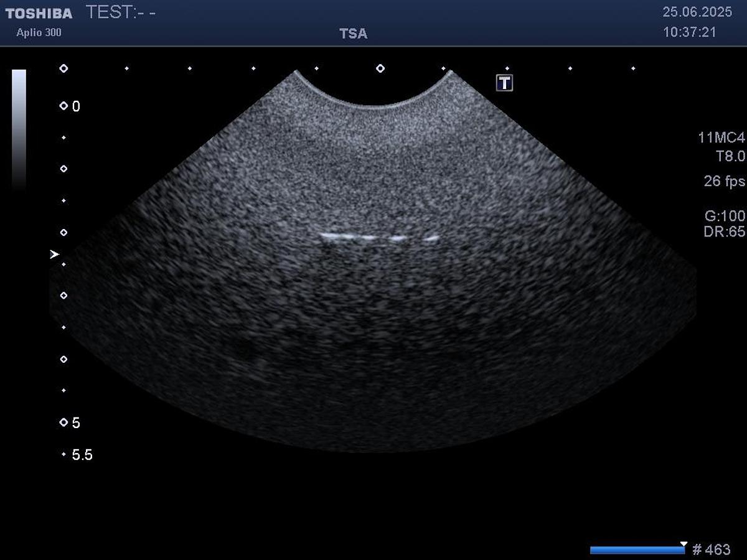Click the TEST patient name field
The height and width of the screenshot is (560, 747).
click(x=120, y=12)
